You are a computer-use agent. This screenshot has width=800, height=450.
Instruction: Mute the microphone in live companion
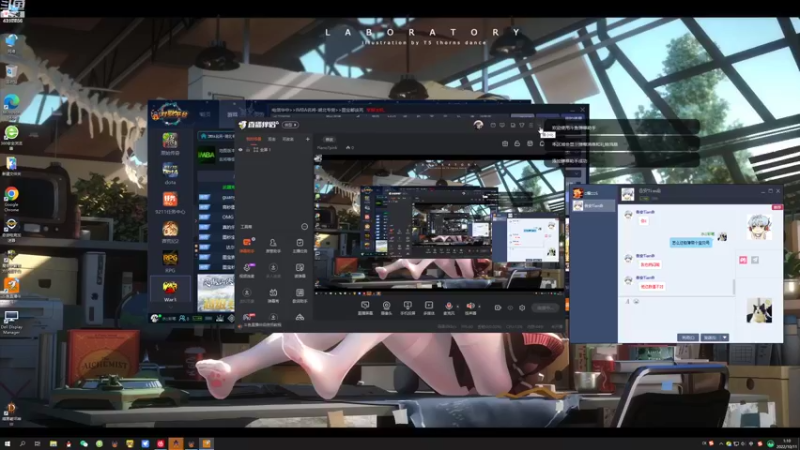click(448, 306)
